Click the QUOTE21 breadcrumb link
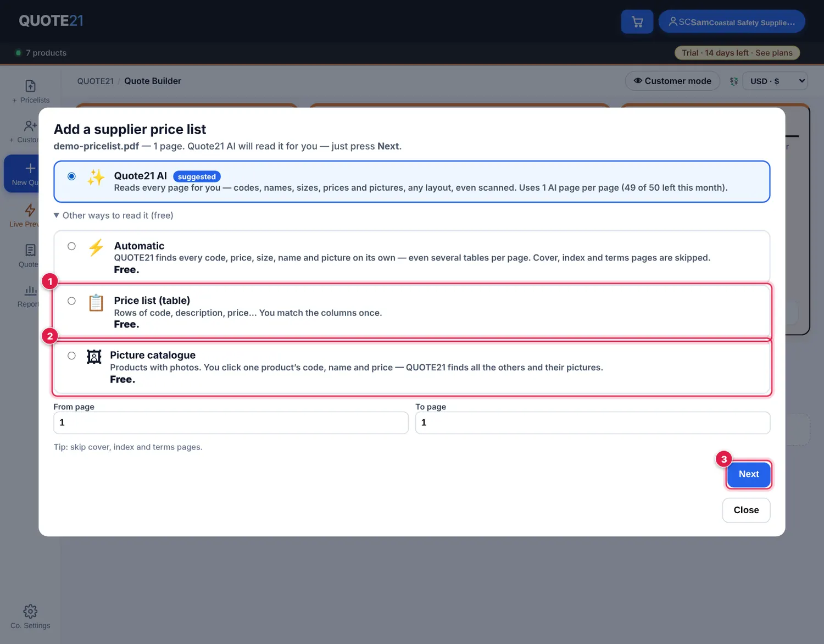The image size is (824, 644). point(96,81)
